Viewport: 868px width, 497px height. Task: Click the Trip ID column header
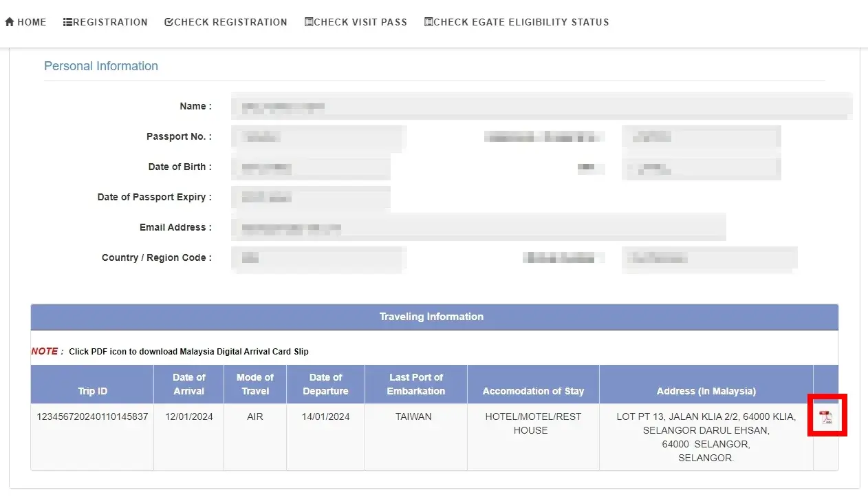[x=92, y=391]
